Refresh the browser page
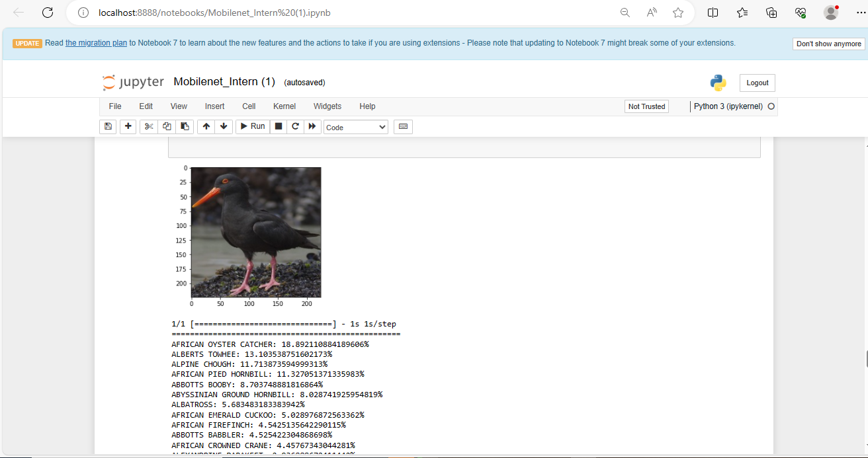Image resolution: width=868 pixels, height=458 pixels. (48, 13)
